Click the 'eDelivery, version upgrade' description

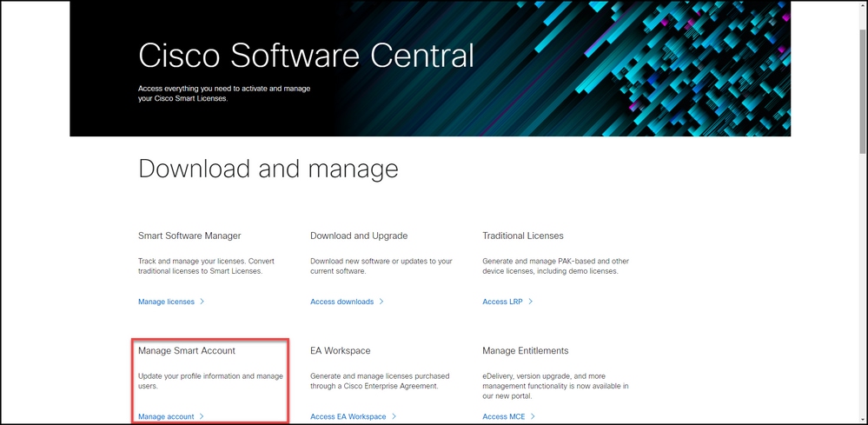(555, 386)
